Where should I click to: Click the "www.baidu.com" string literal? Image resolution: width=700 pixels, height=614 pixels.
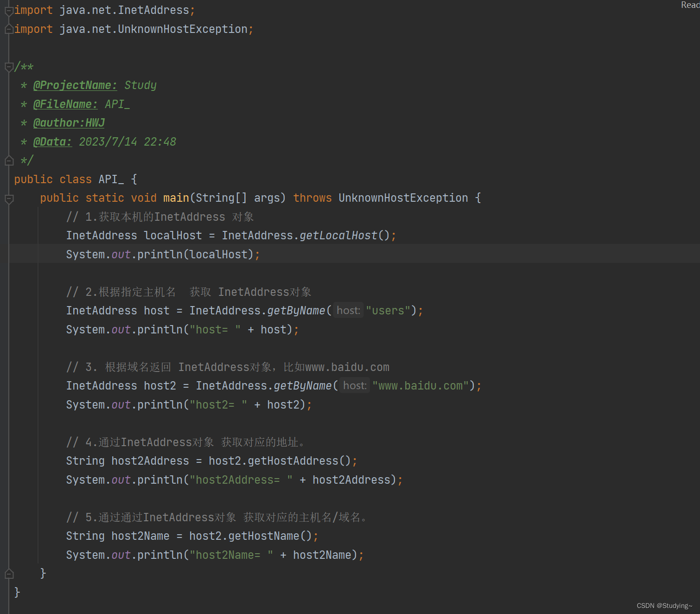pos(420,385)
